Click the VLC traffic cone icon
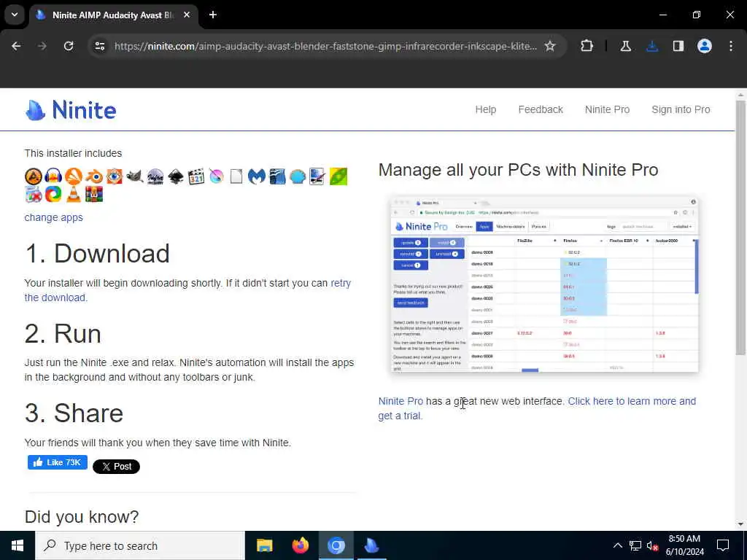This screenshot has height=560, width=747. point(74,194)
